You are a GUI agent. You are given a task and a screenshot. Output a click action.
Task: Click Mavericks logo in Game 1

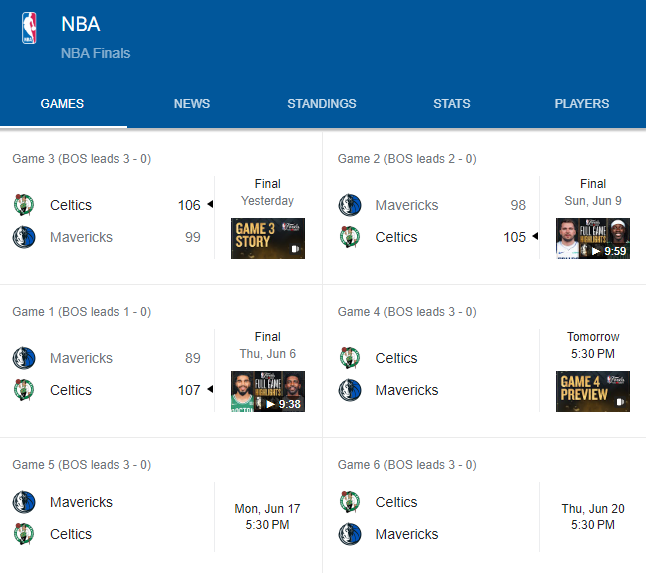pyautogui.click(x=24, y=358)
